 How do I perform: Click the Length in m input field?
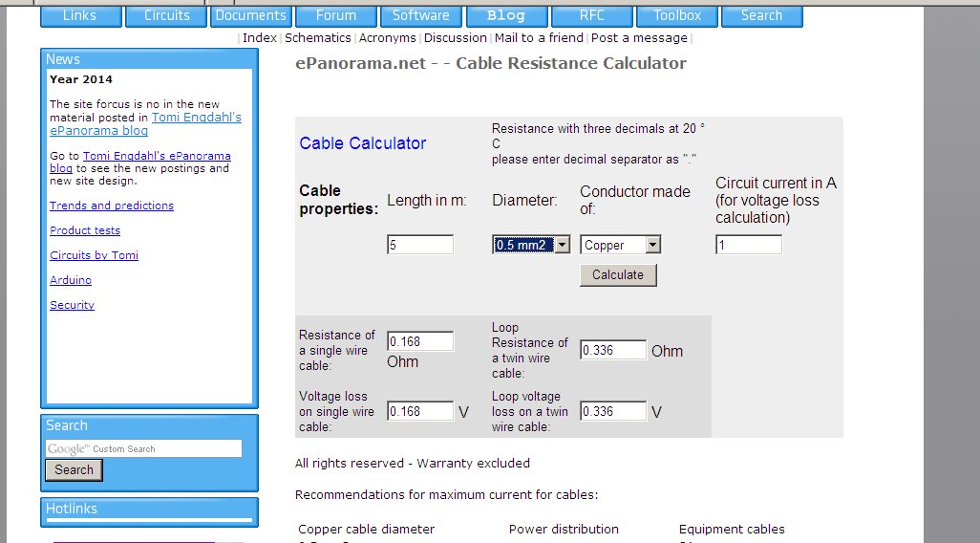(420, 246)
